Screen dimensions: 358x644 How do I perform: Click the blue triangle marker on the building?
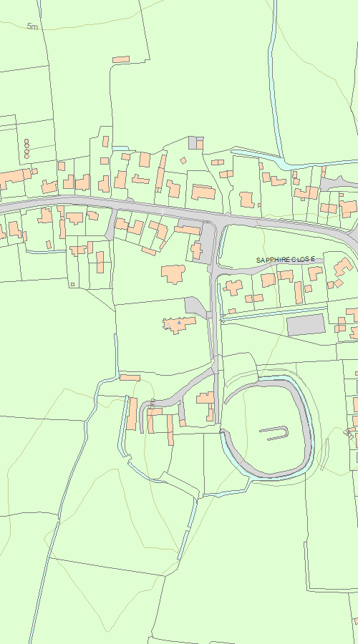(x=179, y=323)
